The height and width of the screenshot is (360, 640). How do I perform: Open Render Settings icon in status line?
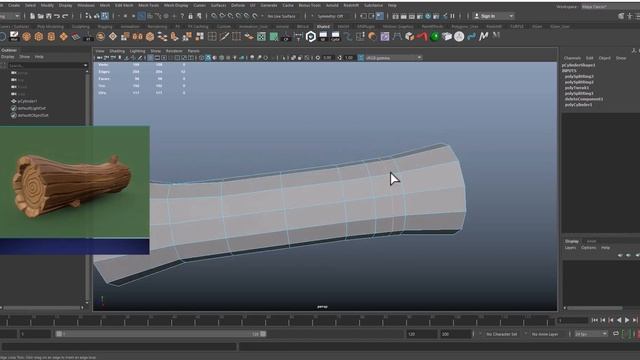point(420,16)
